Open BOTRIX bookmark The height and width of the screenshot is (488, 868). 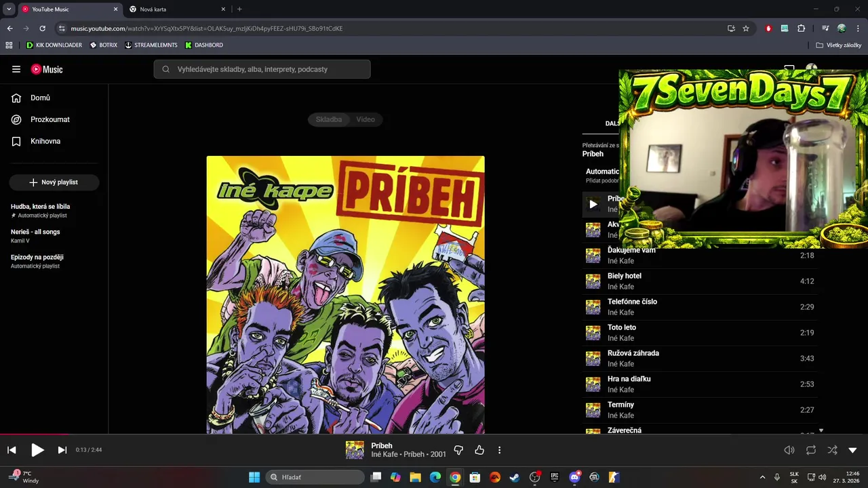[104, 45]
